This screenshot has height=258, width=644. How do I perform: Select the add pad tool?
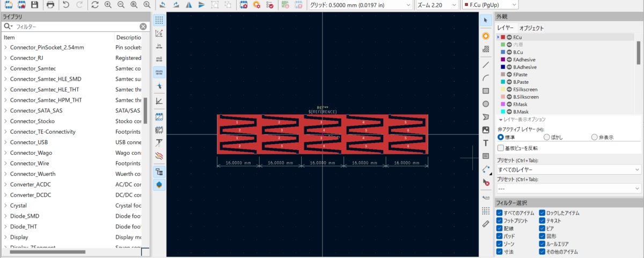click(x=486, y=35)
